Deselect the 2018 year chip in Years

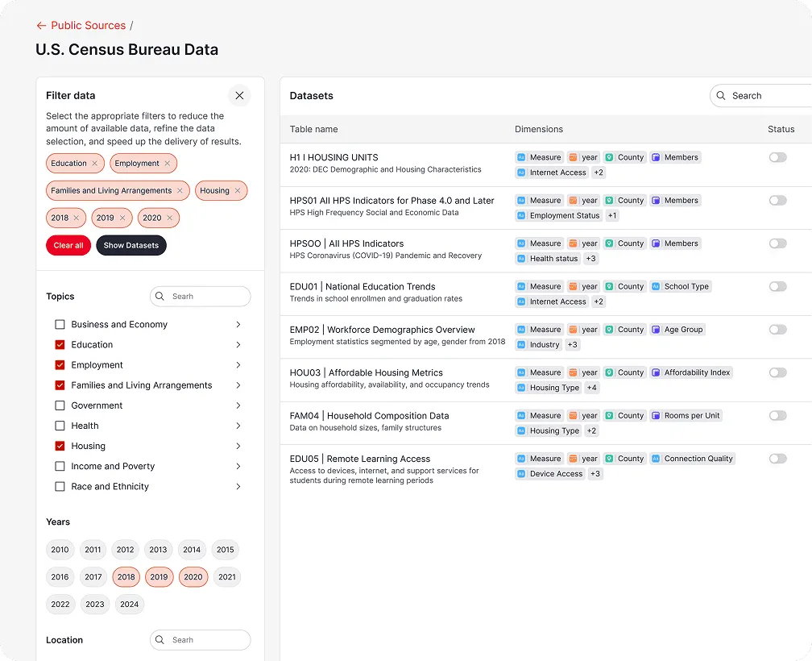pos(126,577)
